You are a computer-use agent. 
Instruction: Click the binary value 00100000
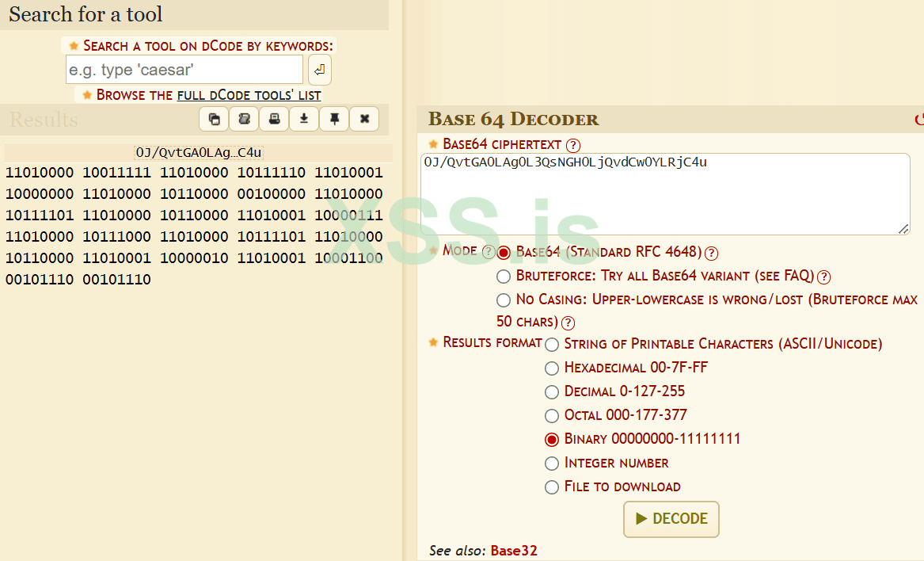tap(271, 194)
